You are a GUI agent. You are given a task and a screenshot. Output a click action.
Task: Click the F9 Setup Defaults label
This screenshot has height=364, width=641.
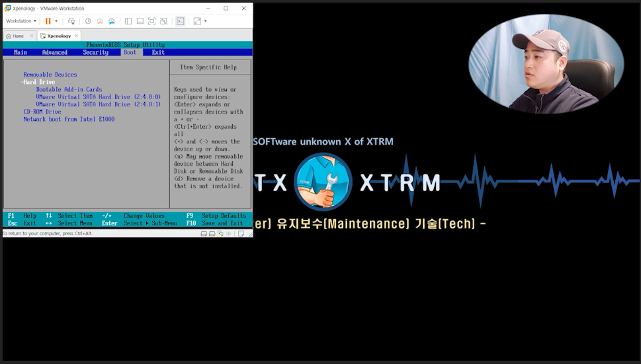point(216,216)
